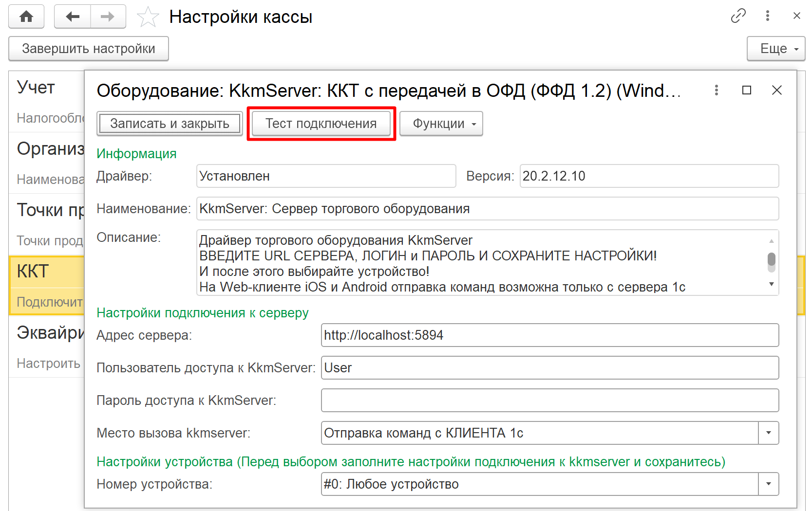Expand the Функции dropdown
Screen dimensions: 812x511
pos(441,124)
